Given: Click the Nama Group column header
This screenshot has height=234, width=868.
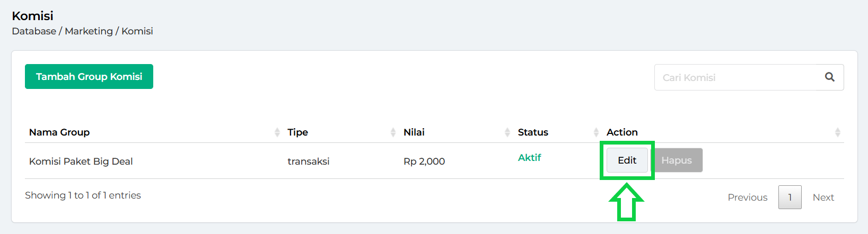Looking at the screenshot, I should (59, 132).
